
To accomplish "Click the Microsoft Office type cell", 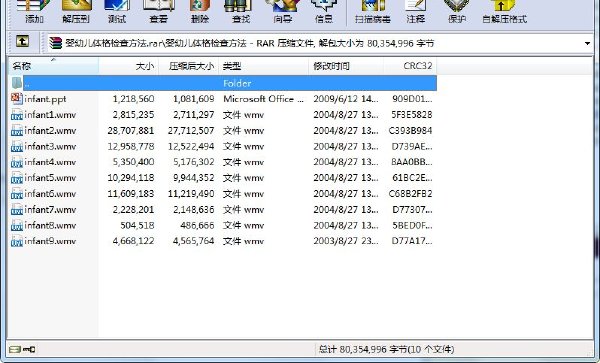I will [x=264, y=99].
